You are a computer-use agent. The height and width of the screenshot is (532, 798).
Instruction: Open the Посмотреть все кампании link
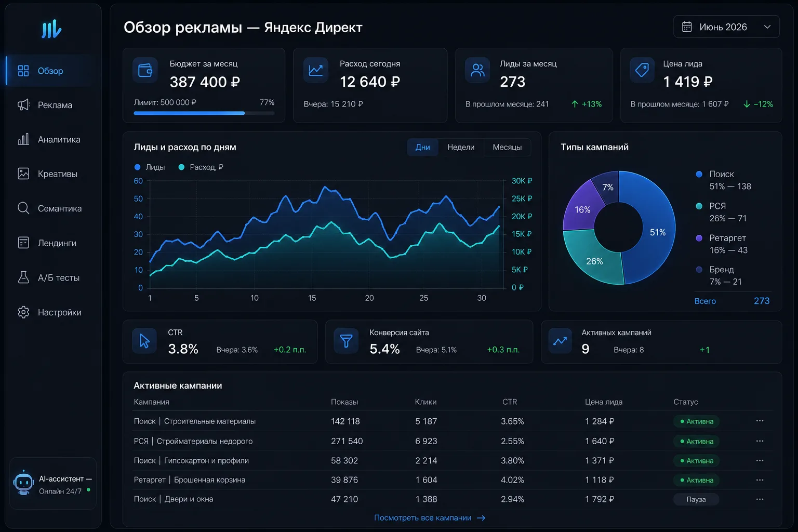coord(430,518)
